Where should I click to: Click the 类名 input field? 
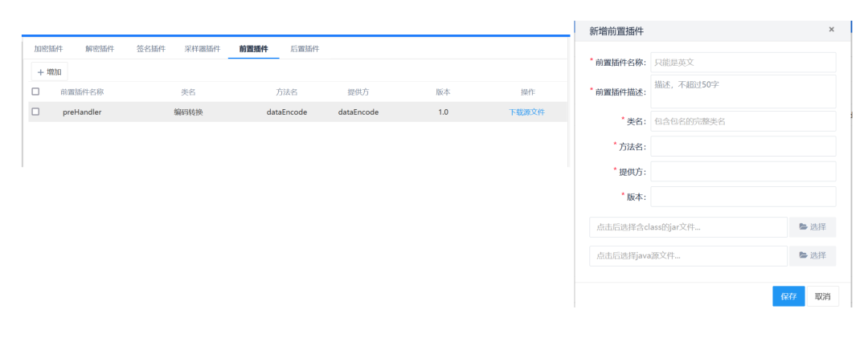[x=743, y=121]
